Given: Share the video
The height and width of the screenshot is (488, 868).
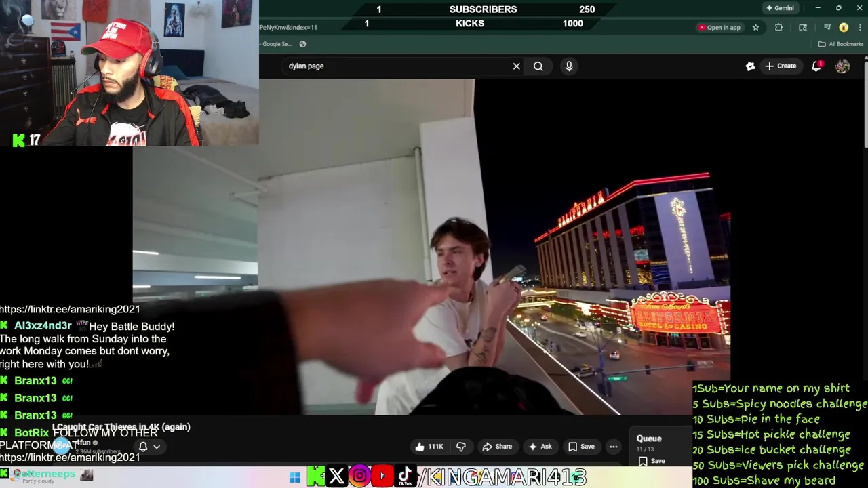Looking at the screenshot, I should (x=497, y=447).
